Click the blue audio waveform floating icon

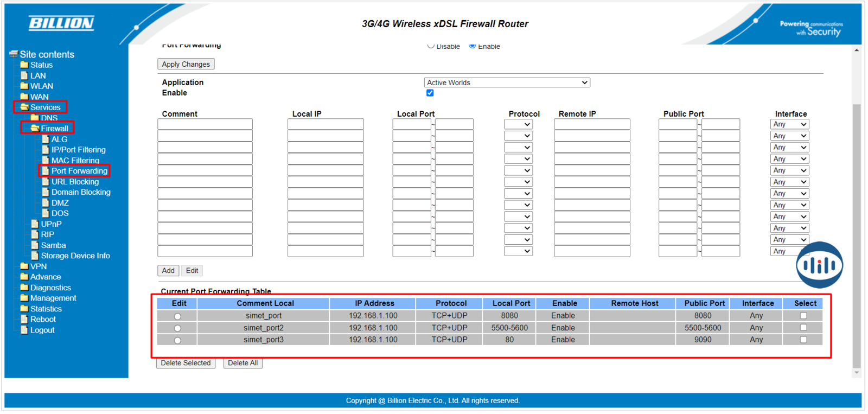point(819,265)
